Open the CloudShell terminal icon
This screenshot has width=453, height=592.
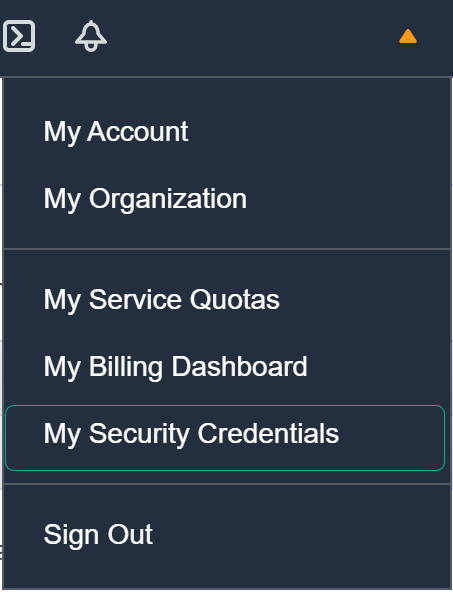19,36
